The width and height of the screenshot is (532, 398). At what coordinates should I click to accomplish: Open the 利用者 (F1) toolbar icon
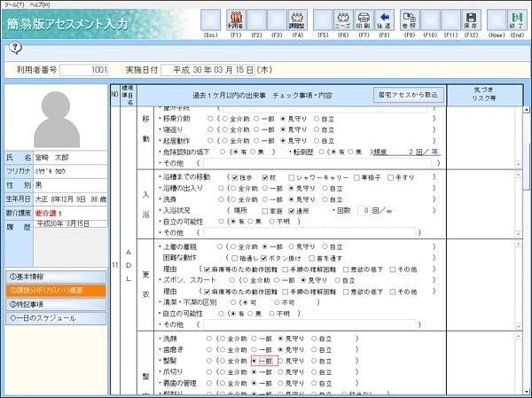tap(236, 20)
